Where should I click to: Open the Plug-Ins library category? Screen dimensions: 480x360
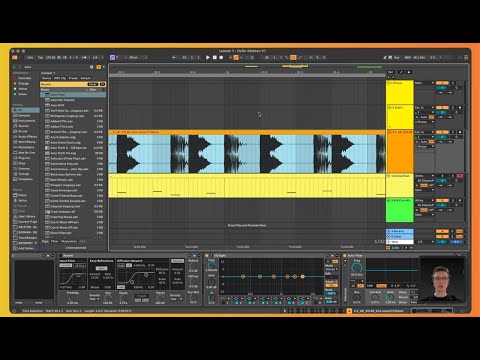coord(24,158)
